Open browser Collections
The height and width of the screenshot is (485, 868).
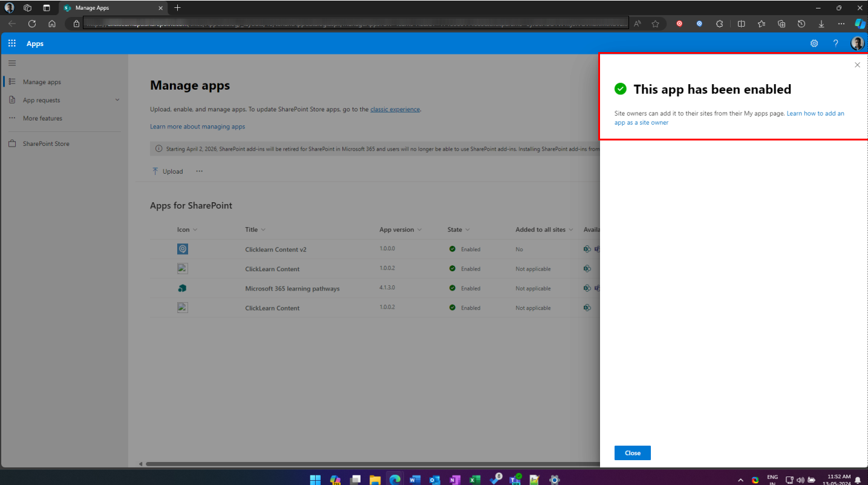(x=782, y=24)
